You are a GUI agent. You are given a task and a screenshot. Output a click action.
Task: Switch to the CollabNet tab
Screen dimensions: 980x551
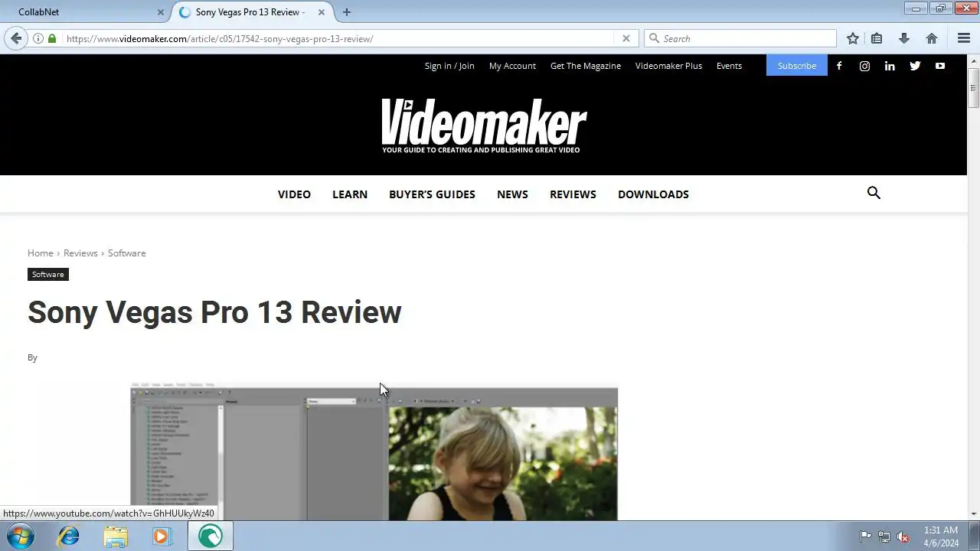pos(86,12)
